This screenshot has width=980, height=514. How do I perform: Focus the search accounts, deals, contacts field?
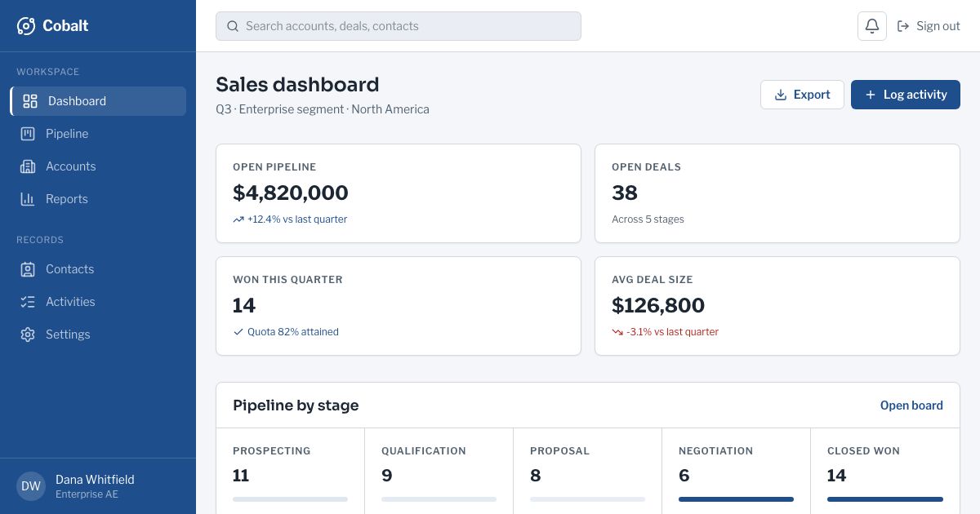tap(399, 26)
